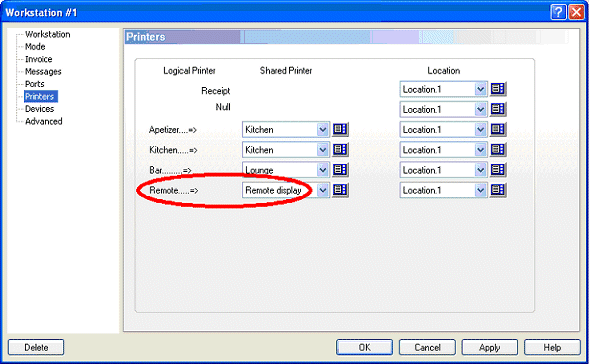Open editor icon beside Apetizer shared printer
This screenshot has width=590, height=364.
click(340, 129)
